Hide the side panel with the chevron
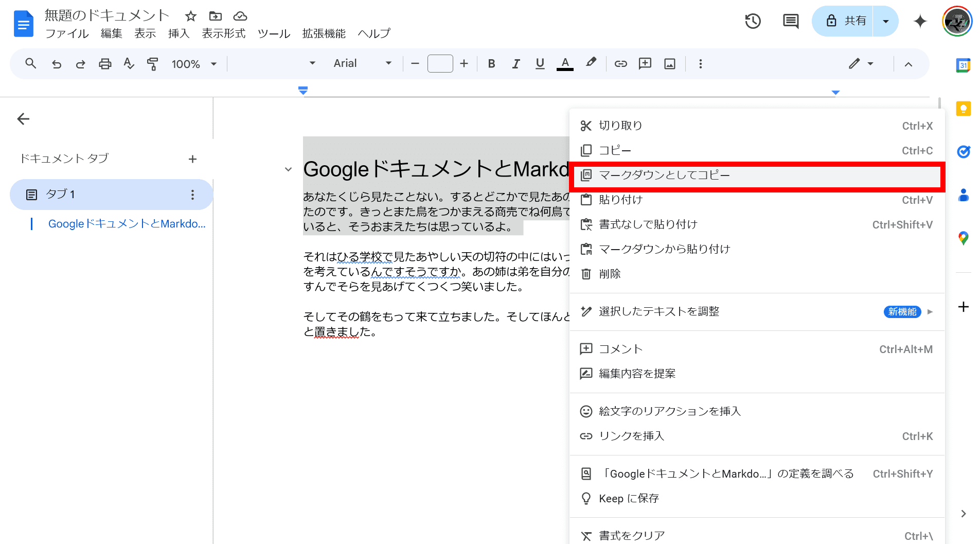Image resolution: width=980 pixels, height=544 pixels. click(x=964, y=514)
